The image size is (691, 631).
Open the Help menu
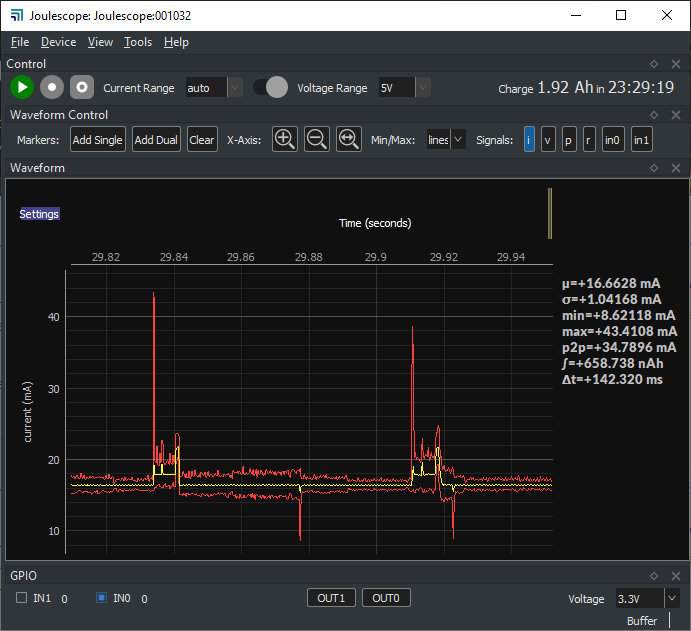tap(176, 42)
